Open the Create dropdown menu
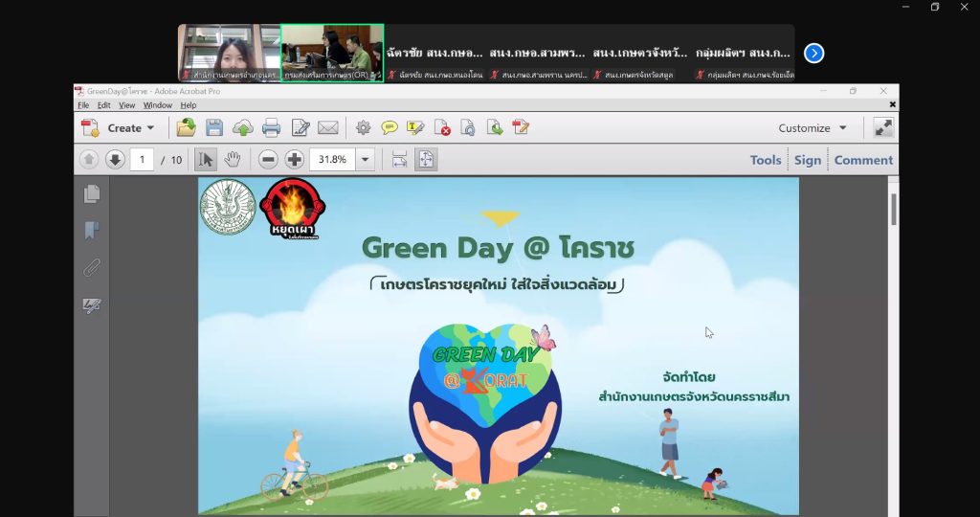980x517 pixels. (x=119, y=127)
